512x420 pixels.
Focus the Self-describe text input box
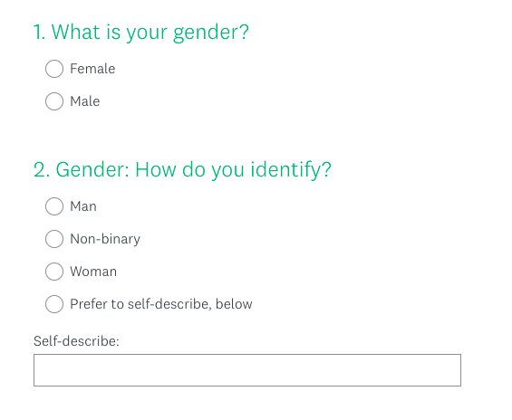pyautogui.click(x=247, y=370)
